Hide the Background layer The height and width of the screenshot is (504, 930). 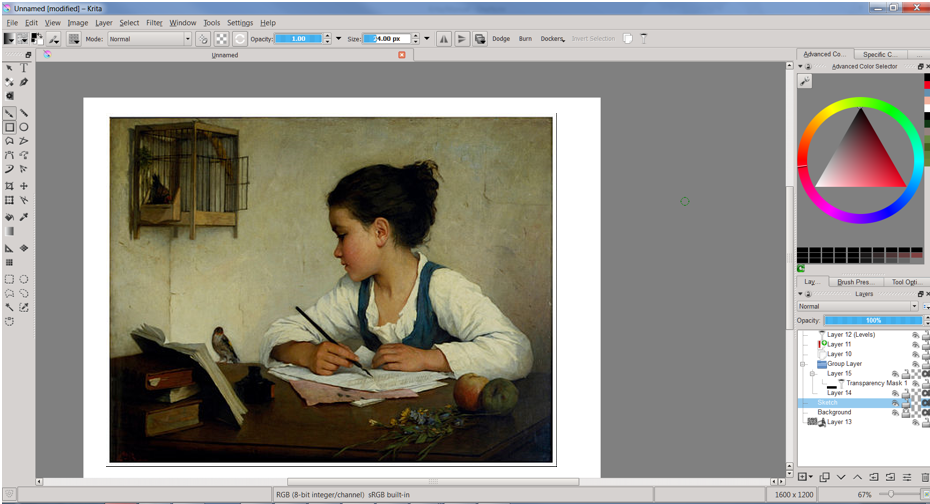coord(896,412)
